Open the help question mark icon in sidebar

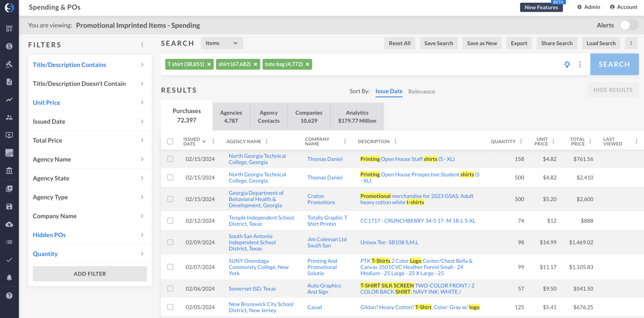[9, 295]
